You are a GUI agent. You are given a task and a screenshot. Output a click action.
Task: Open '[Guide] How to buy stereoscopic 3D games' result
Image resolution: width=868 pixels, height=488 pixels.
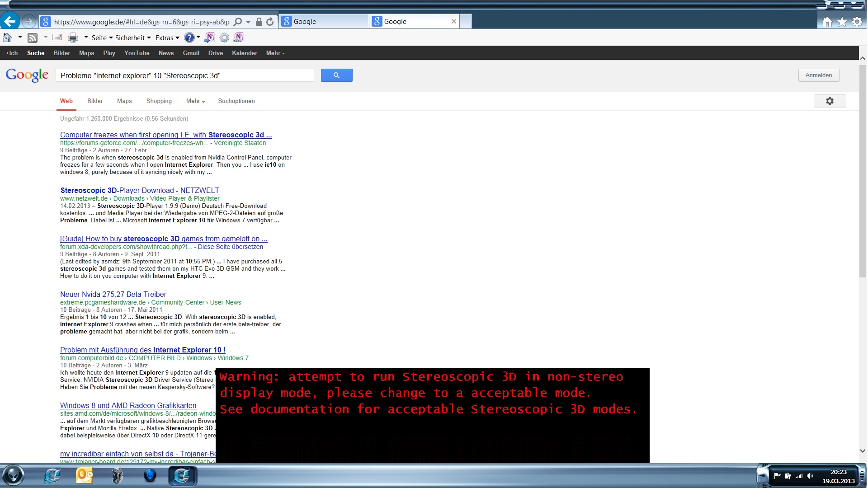point(164,239)
